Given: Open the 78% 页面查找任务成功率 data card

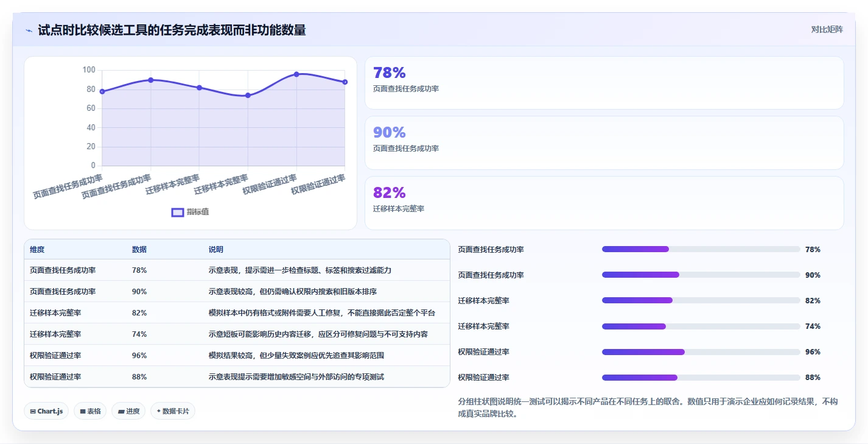Looking at the screenshot, I should 604,83.
